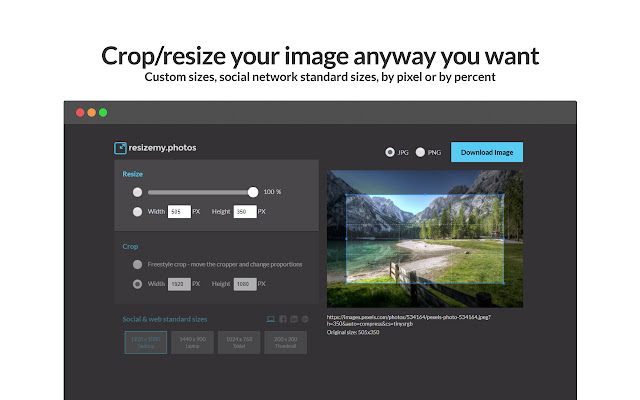The image size is (640, 400).
Task: Pick the 1440 x 900 Laptop preset
Action: pos(192,342)
